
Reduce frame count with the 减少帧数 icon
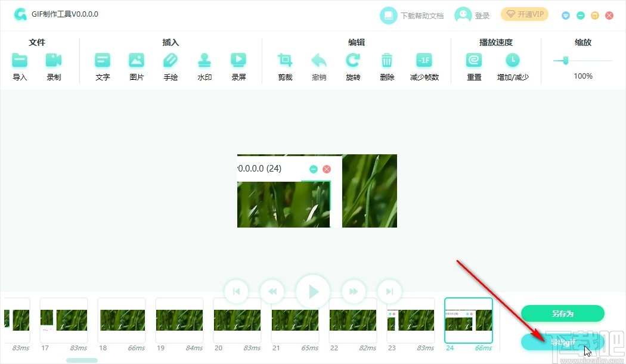click(424, 60)
